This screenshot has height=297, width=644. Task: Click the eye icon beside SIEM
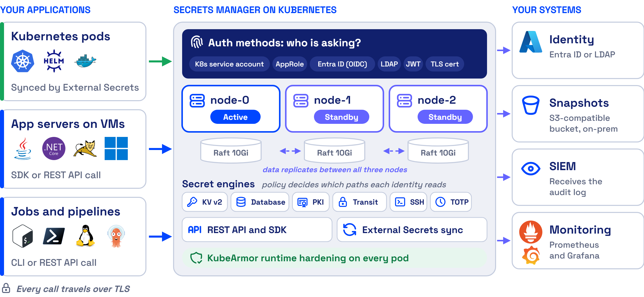point(531,169)
